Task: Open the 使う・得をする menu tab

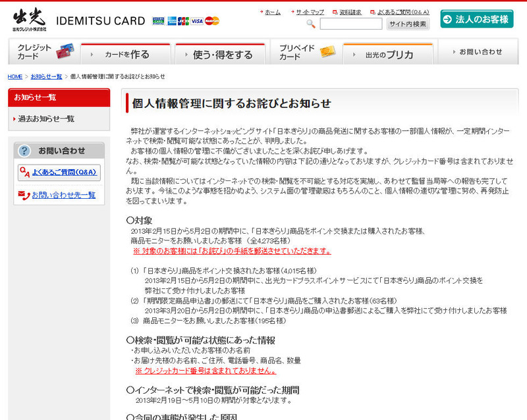Action: pos(221,55)
